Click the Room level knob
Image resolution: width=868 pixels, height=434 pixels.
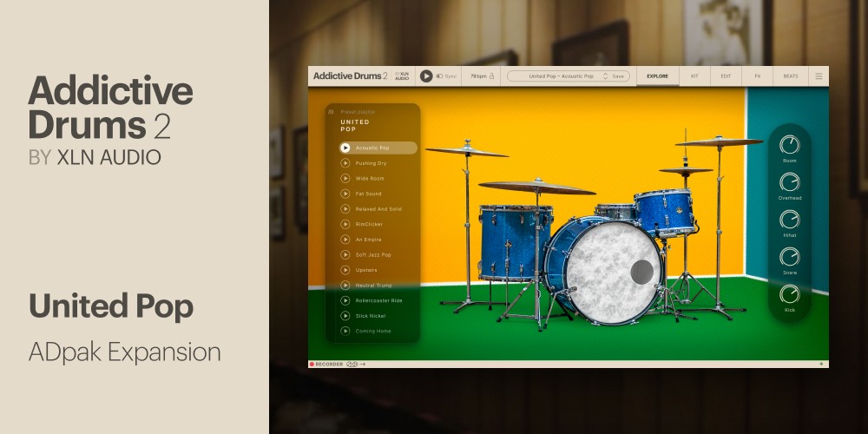(789, 145)
